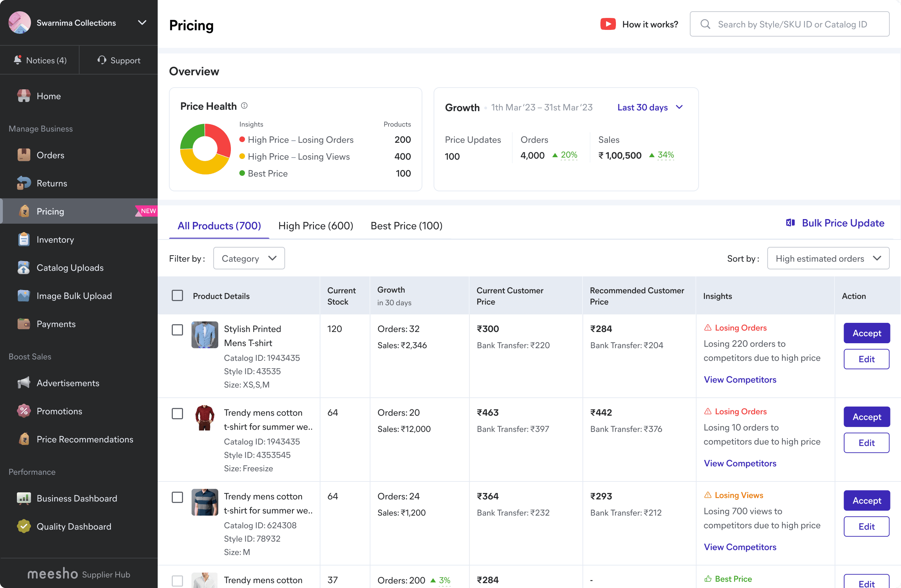Switch to All Products (700) tab
The height and width of the screenshot is (588, 901).
[x=219, y=226]
